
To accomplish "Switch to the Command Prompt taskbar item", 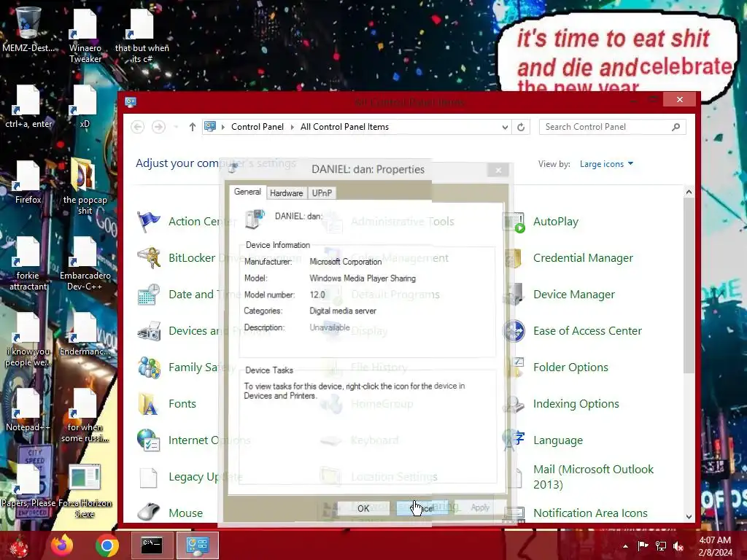I will click(x=152, y=545).
